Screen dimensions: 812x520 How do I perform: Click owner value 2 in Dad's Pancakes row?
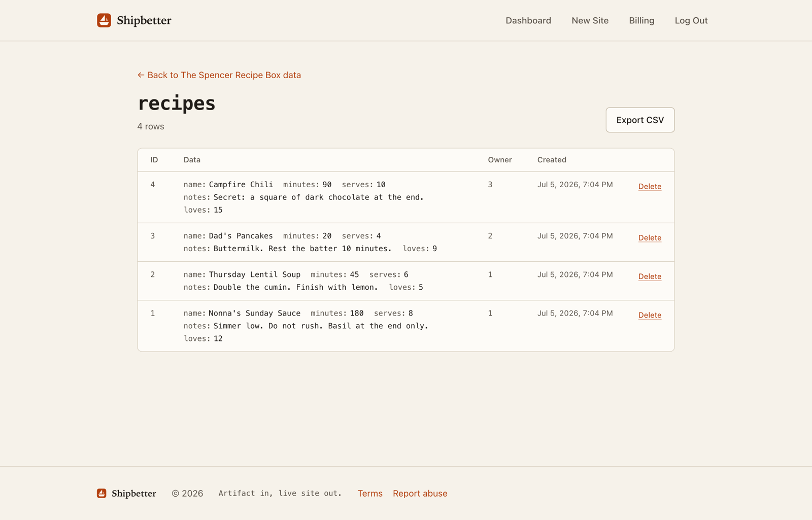[x=490, y=236]
